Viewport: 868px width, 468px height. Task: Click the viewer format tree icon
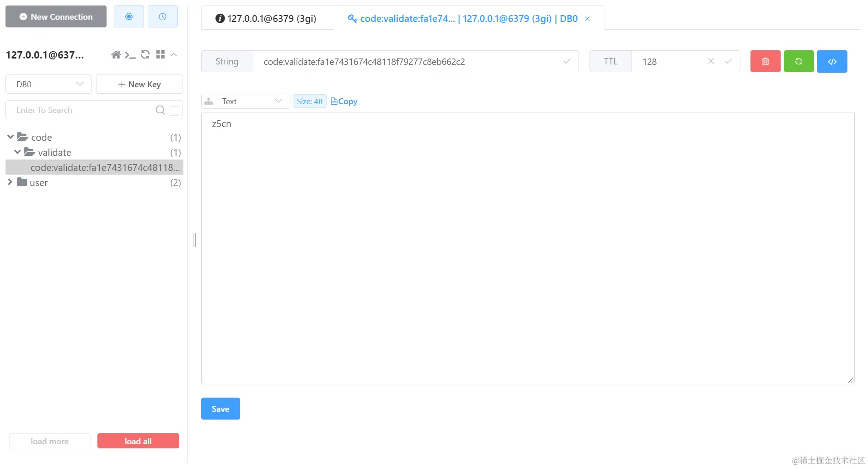[x=209, y=101]
